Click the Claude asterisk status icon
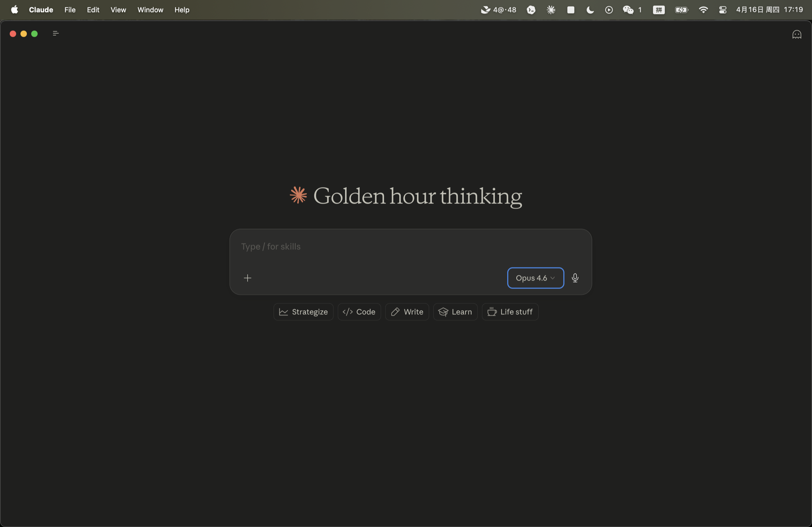Screen dimensions: 812x527 tap(551, 10)
